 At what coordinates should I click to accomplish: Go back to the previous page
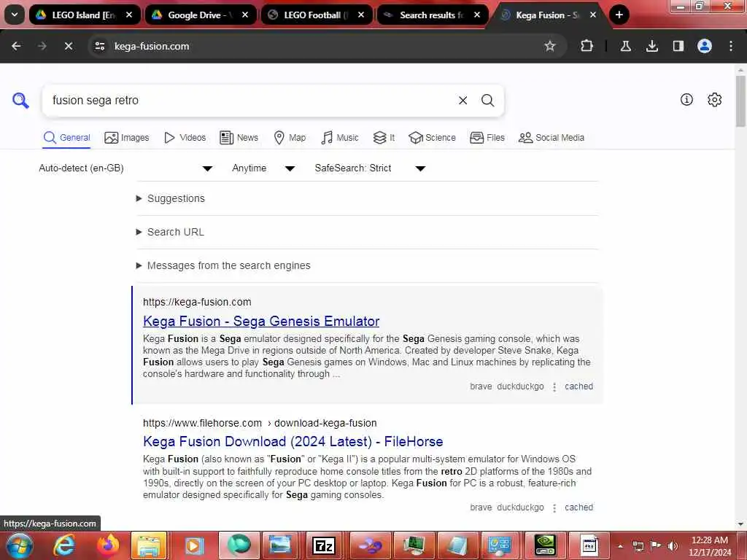(16, 46)
